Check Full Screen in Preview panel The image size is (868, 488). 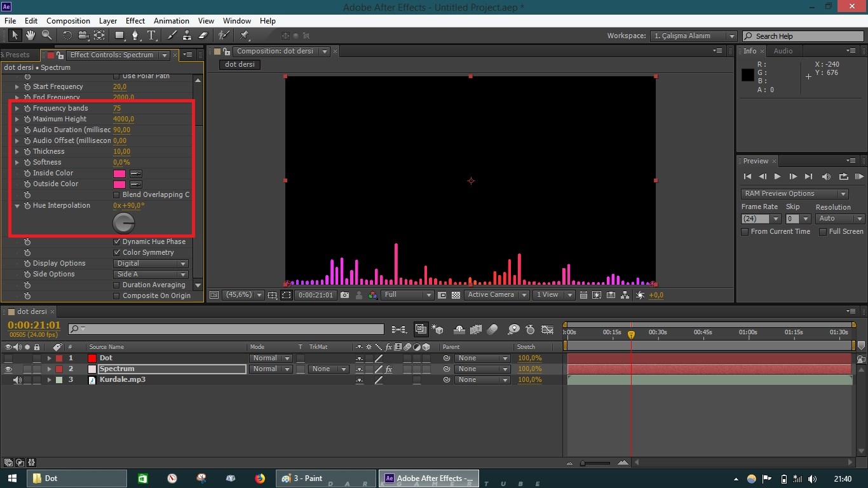[x=822, y=232]
